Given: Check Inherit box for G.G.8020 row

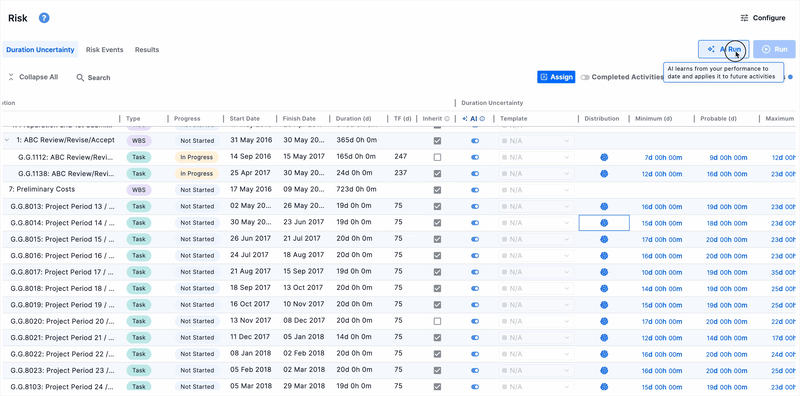Looking at the screenshot, I should (437, 321).
